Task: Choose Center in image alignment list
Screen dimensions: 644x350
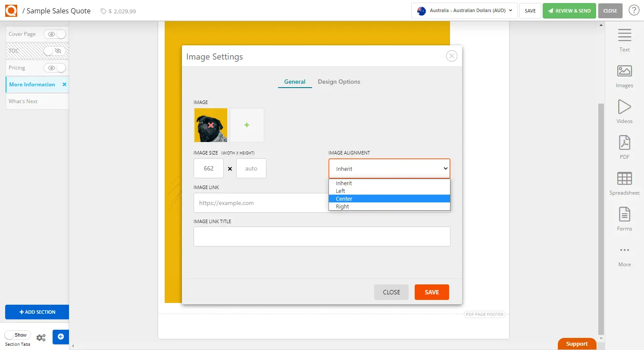Action: tap(344, 199)
